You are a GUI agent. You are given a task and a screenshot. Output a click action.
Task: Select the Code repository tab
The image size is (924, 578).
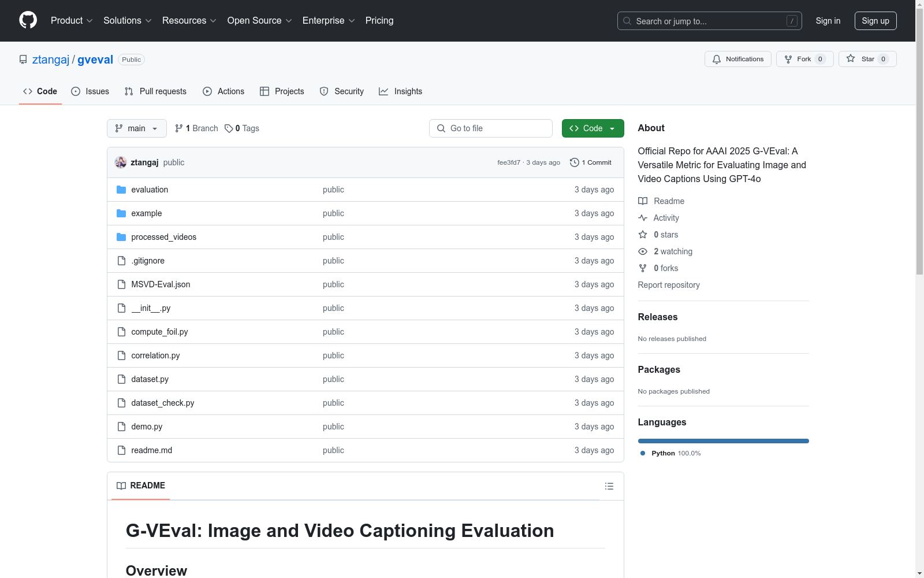click(40, 91)
